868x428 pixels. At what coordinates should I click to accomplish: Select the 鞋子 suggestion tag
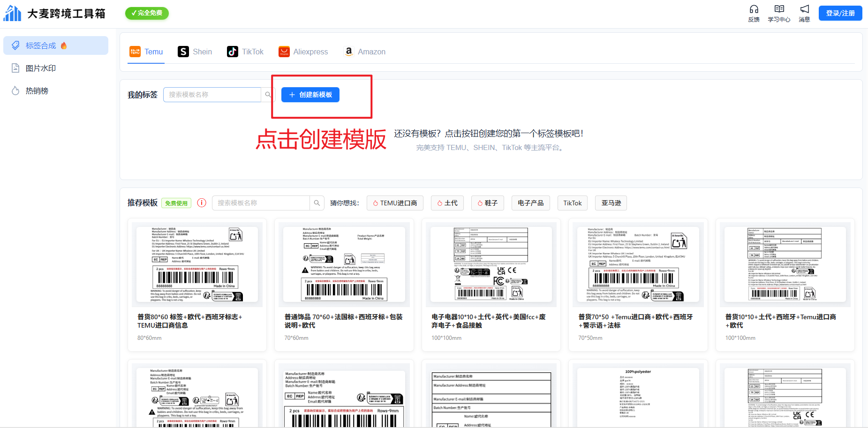click(x=488, y=203)
